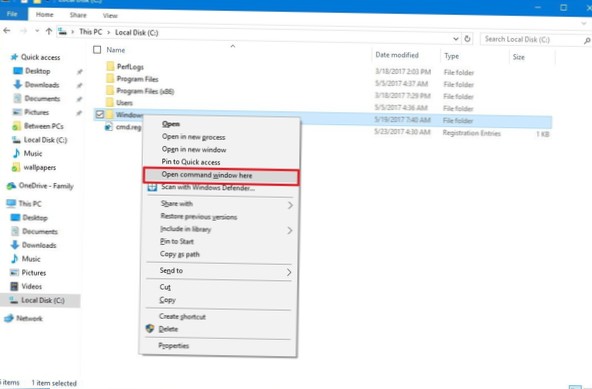
Task: Open the Between PCs folder in sidebar
Action: [44, 126]
